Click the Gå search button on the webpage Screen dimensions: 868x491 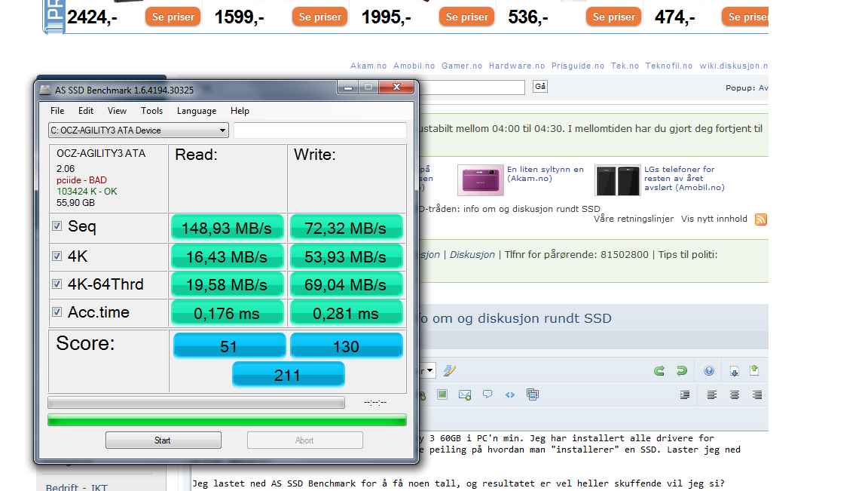[x=540, y=87]
